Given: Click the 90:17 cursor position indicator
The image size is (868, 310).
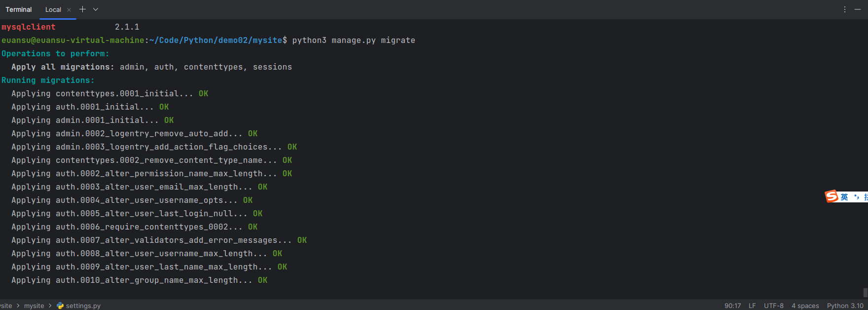Looking at the screenshot, I should [x=732, y=306].
